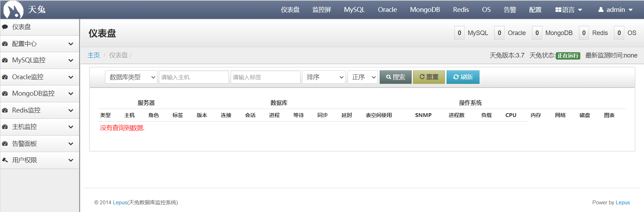This screenshot has width=644, height=212.
Task: Click the language flag icon in navbar
Action: tap(558, 10)
